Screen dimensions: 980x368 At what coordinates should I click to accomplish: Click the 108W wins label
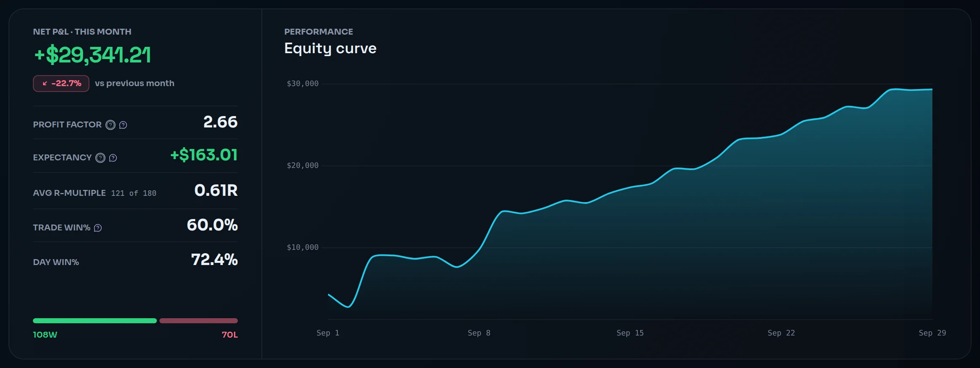coord(45,335)
